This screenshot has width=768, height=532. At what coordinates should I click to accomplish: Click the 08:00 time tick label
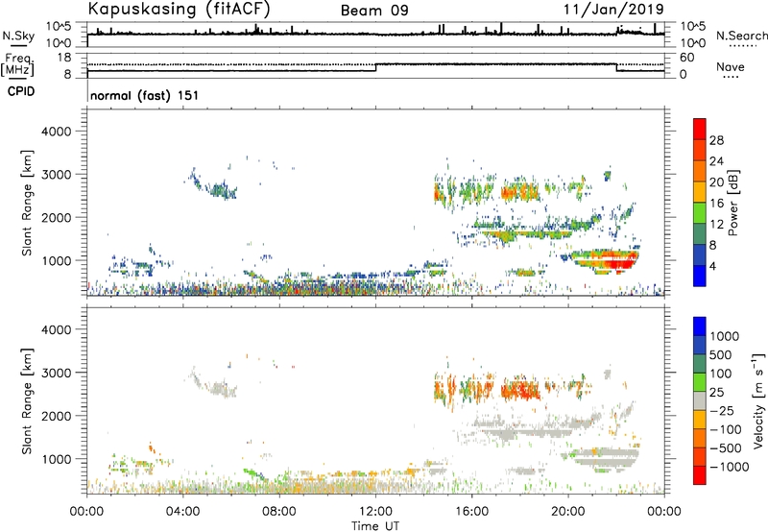[279, 512]
